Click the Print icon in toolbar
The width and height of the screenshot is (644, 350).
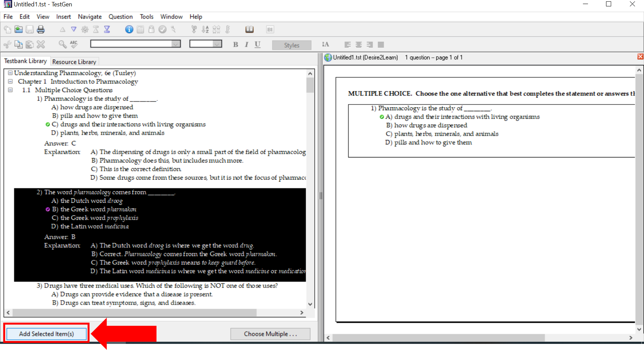click(x=41, y=30)
